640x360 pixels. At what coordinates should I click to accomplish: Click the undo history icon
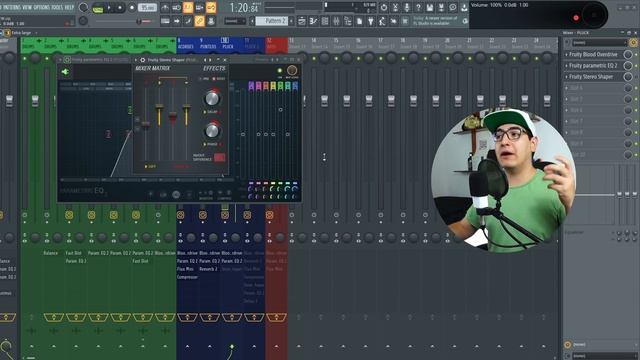[x=384, y=7]
